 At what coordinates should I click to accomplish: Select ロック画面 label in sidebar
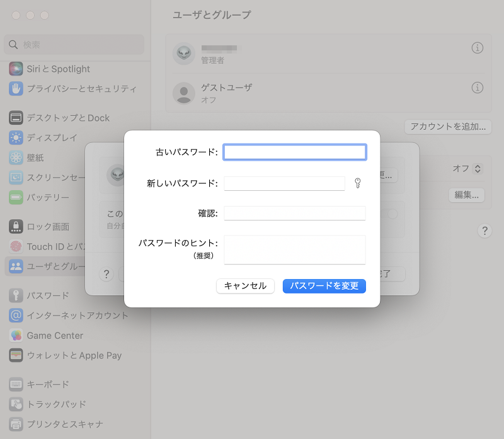[48, 227]
